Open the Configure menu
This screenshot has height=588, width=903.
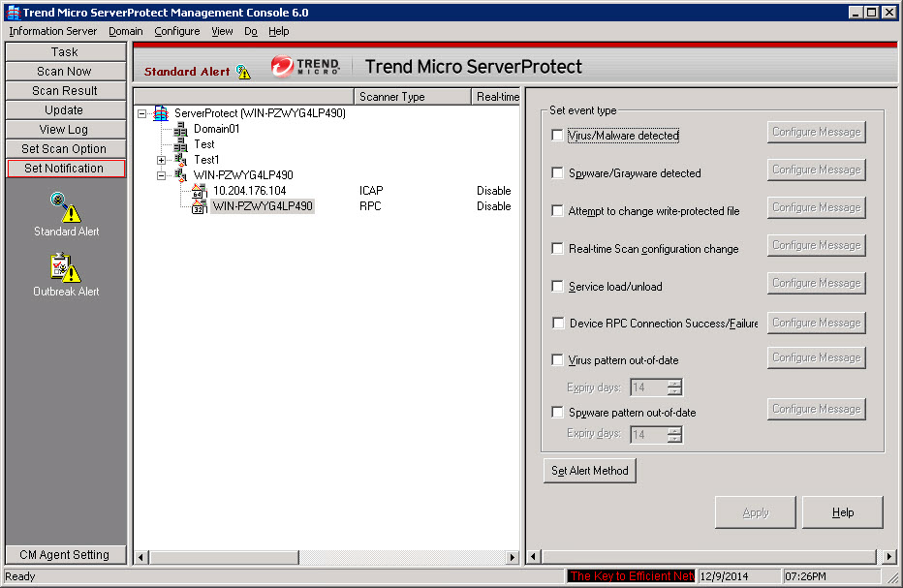176,31
